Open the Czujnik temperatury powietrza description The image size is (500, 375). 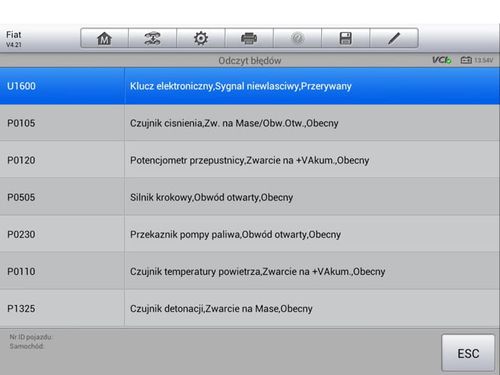(x=257, y=272)
